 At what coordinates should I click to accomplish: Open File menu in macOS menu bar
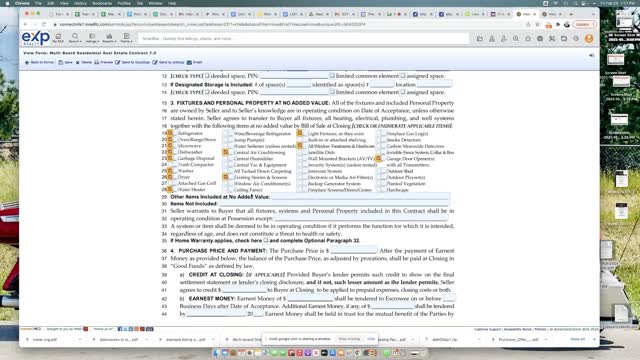tap(38, 3)
